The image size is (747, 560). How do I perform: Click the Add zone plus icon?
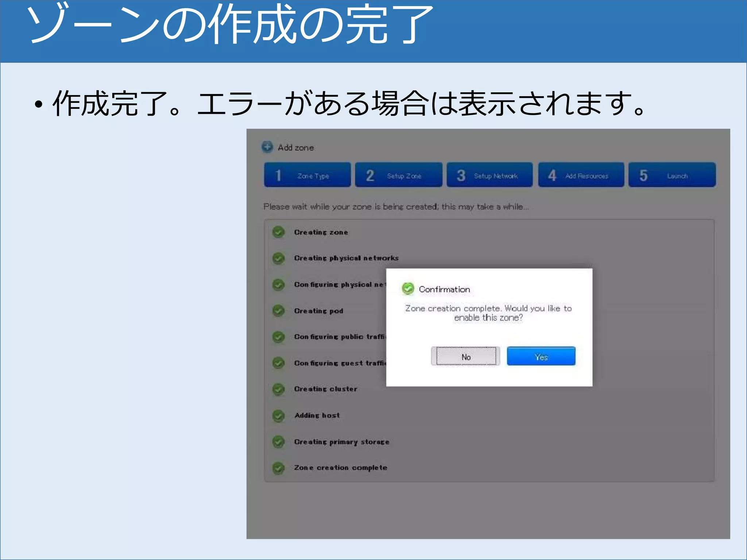pos(267,147)
